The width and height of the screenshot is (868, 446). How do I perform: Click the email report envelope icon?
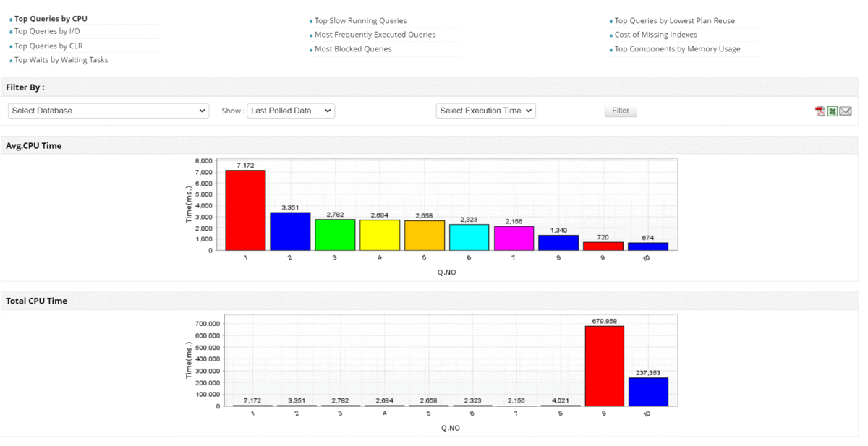coord(845,111)
